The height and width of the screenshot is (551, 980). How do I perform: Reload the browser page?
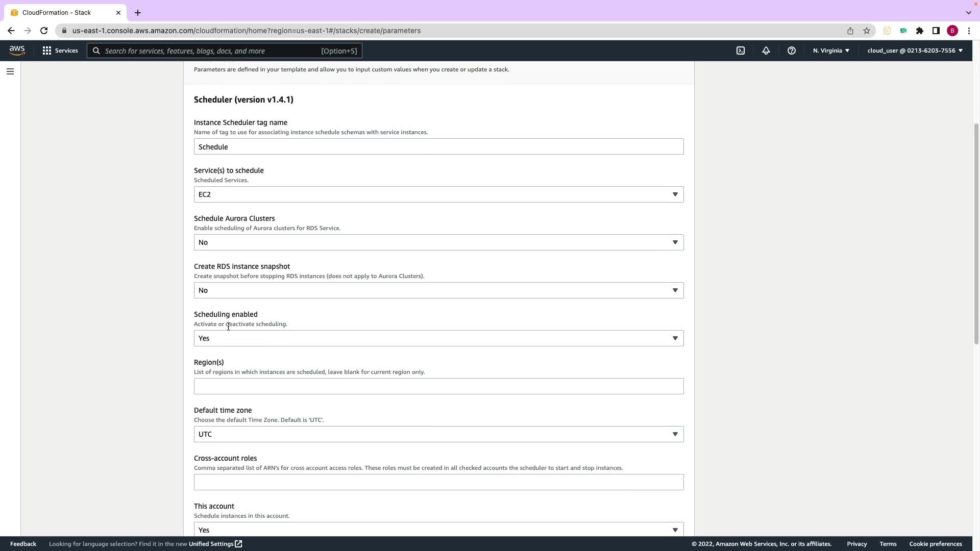pos(44,31)
